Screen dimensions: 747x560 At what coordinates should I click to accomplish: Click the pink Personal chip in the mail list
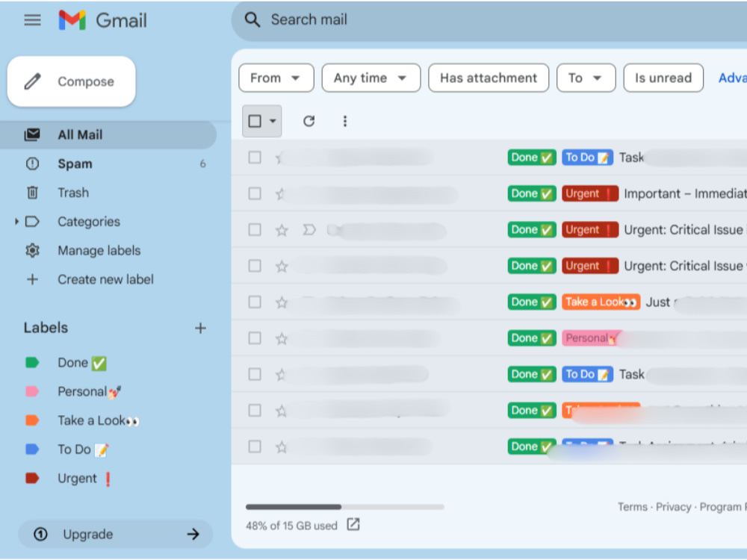591,338
